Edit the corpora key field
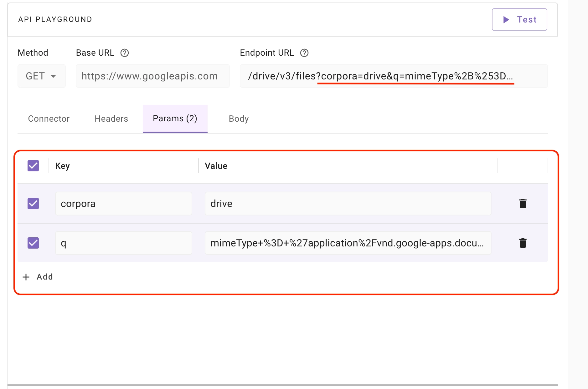 (x=123, y=204)
